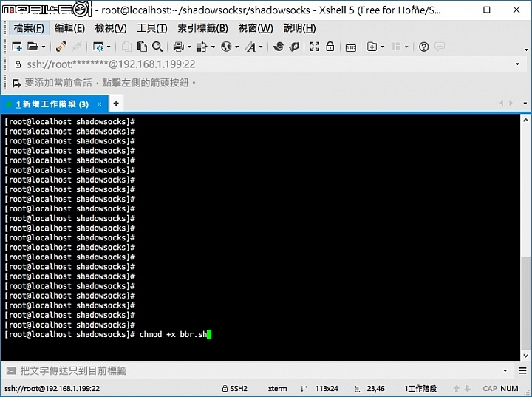
Task: Click the 23,46 cursor position entry
Action: coord(375,389)
